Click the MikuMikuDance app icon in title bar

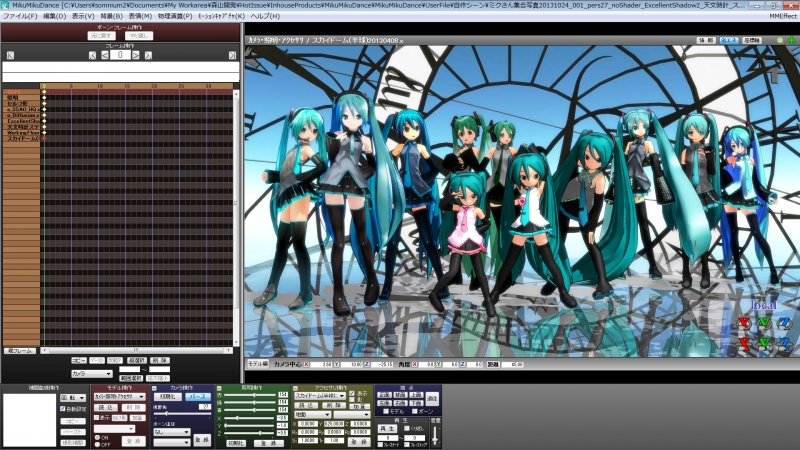click(x=5, y=5)
